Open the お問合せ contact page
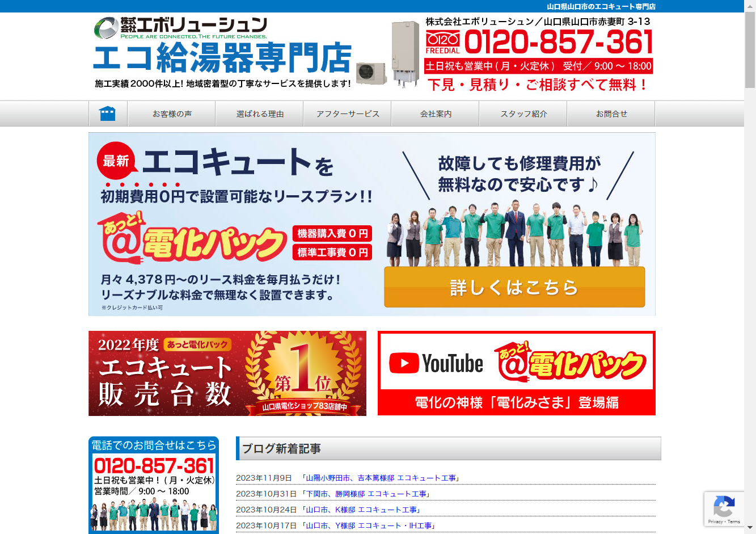Screen dimensions: 756x534 (611, 114)
